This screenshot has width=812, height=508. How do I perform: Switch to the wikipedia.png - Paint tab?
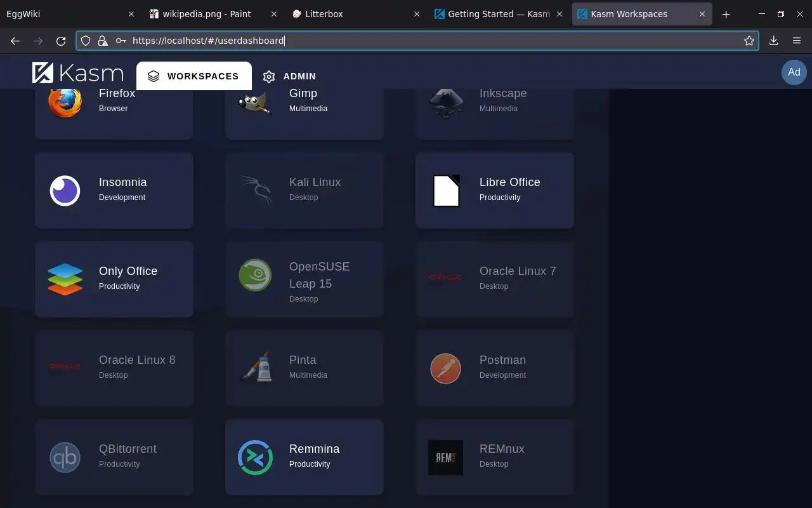pos(213,14)
